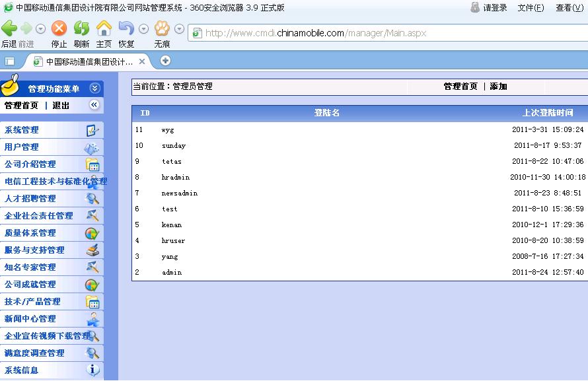The height and width of the screenshot is (383, 588).
Task: Enable incognito mode with the paw icon
Action: click(162, 28)
